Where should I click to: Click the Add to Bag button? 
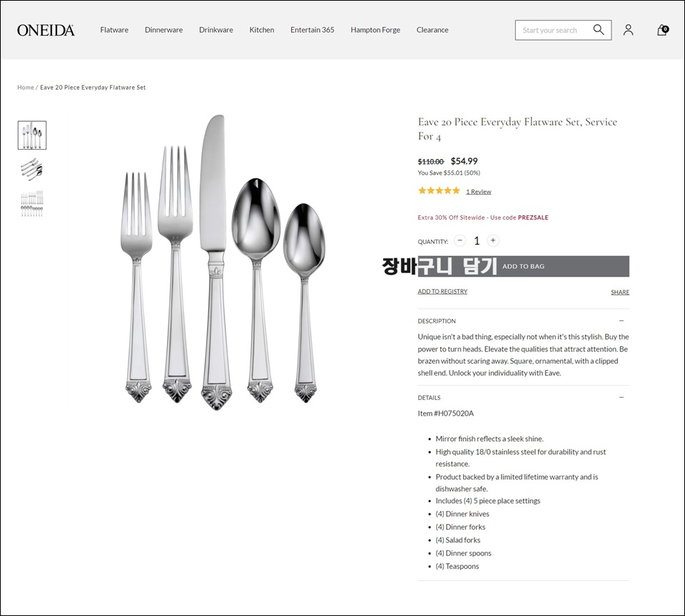click(523, 267)
